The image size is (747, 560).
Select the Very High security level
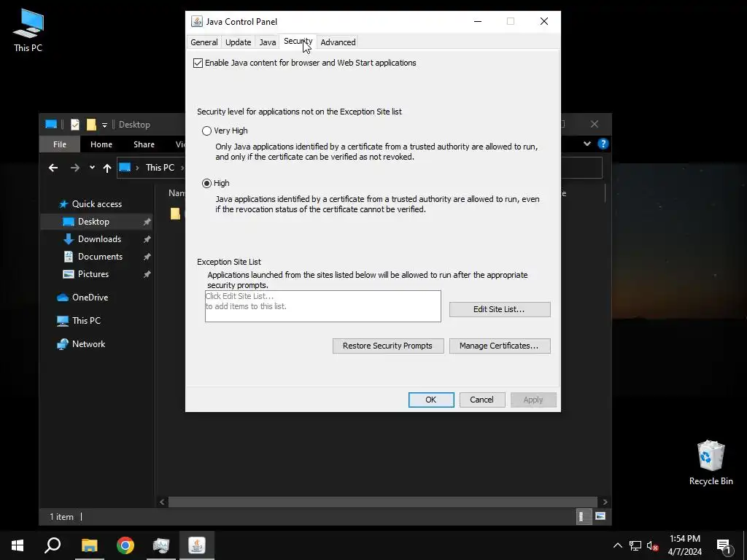pyautogui.click(x=206, y=131)
